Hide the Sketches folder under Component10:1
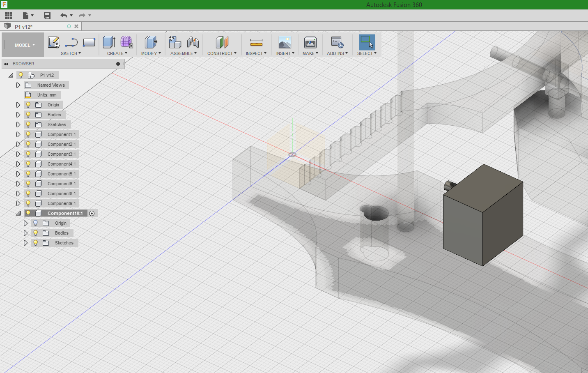 (x=36, y=243)
